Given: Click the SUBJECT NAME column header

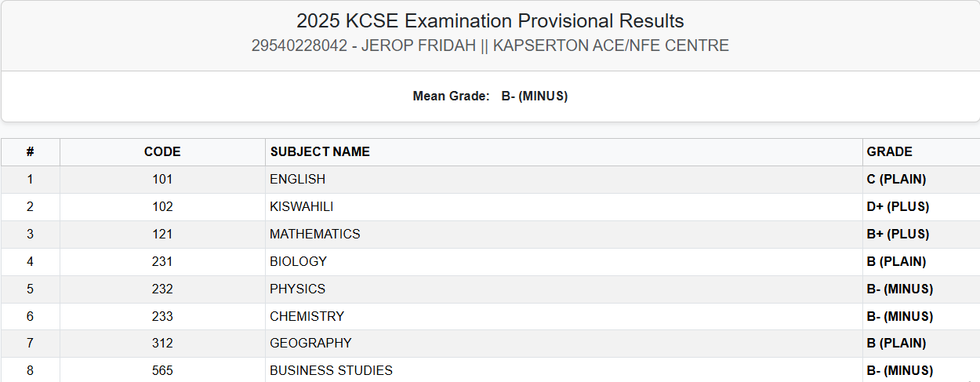Looking at the screenshot, I should tap(320, 152).
